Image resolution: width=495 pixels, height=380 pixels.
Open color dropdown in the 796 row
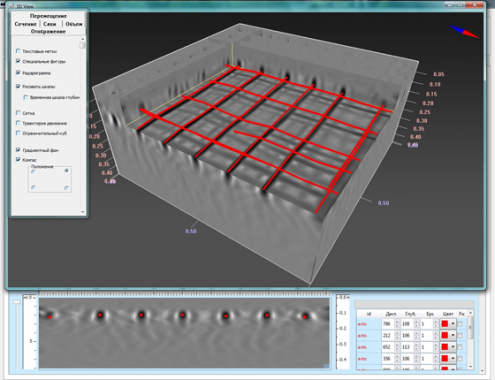tap(453, 324)
